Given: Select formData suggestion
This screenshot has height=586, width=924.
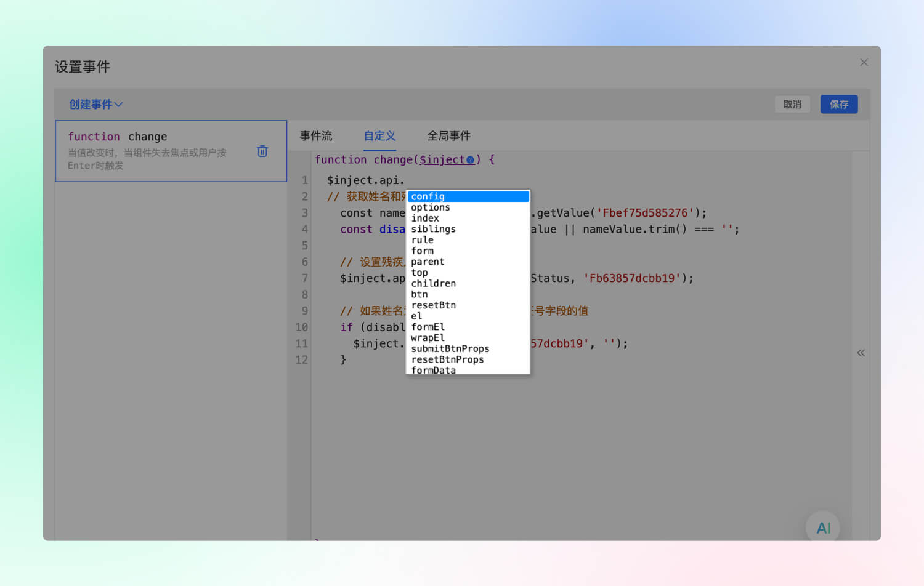Looking at the screenshot, I should point(468,370).
